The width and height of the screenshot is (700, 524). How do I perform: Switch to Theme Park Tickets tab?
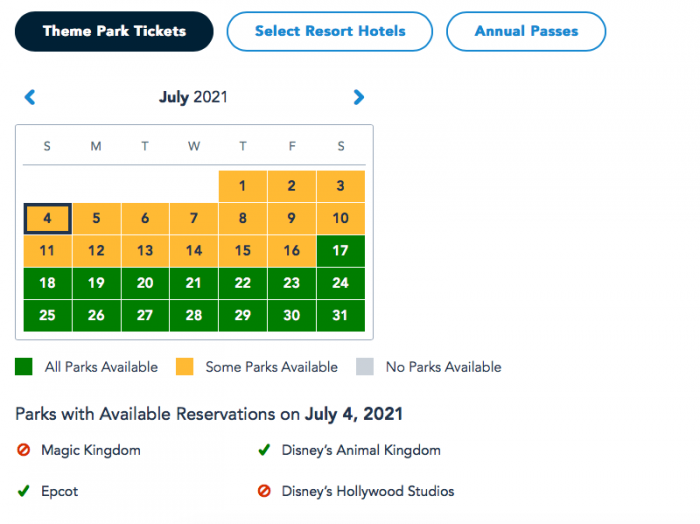pos(114,31)
